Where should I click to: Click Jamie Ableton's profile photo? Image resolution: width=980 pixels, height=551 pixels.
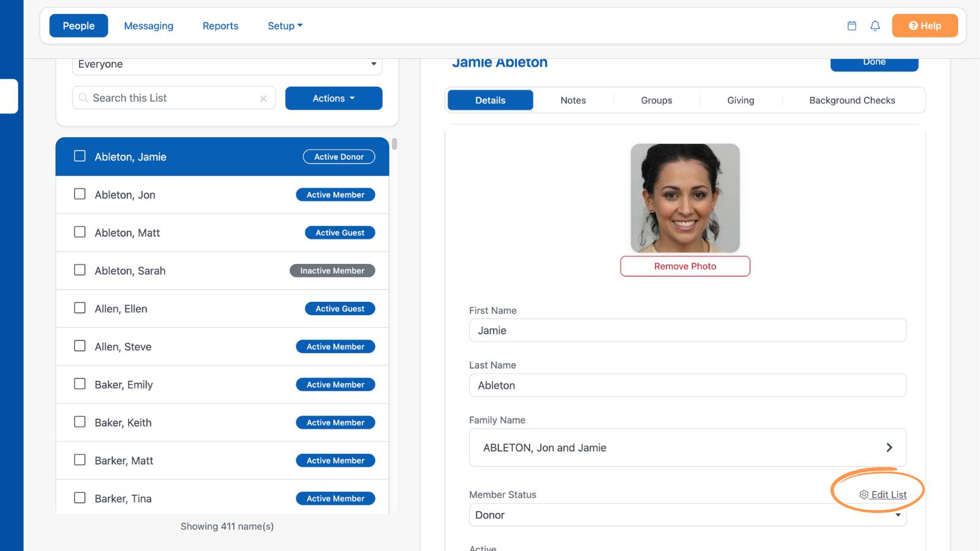coord(685,198)
